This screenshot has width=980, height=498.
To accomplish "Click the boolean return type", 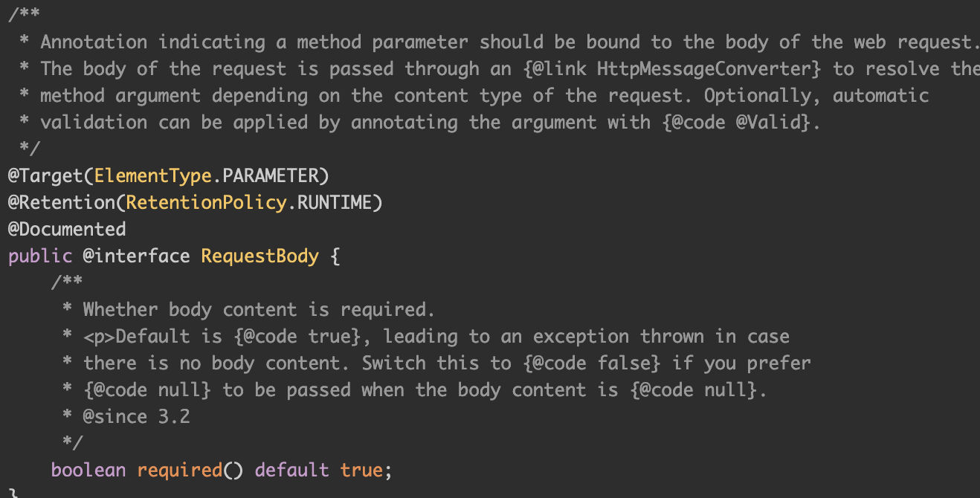I will 88,470.
